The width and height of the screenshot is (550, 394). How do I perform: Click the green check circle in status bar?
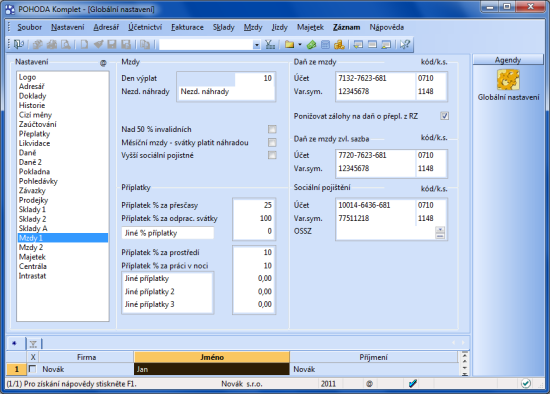[525, 383]
